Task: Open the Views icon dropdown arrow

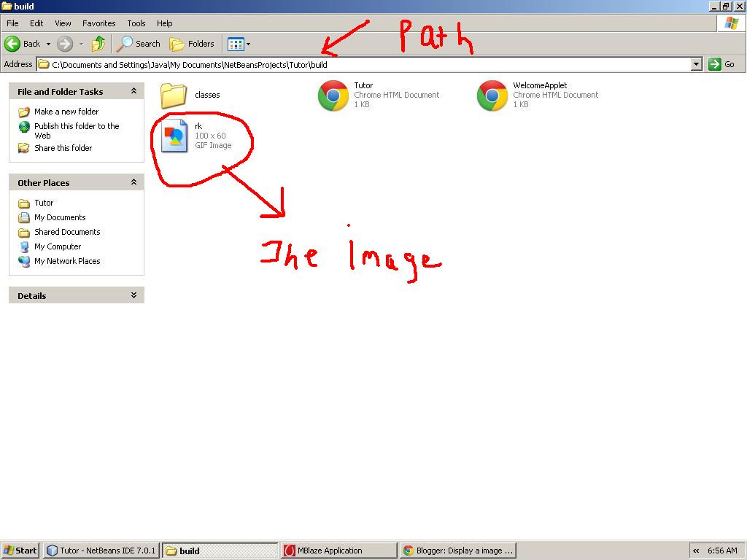Action: 248,44
